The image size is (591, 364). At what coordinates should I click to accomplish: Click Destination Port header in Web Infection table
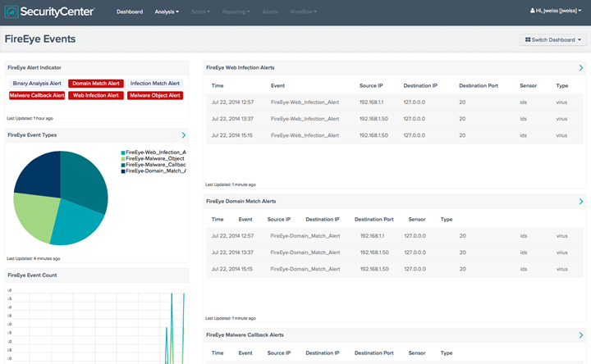click(x=479, y=86)
